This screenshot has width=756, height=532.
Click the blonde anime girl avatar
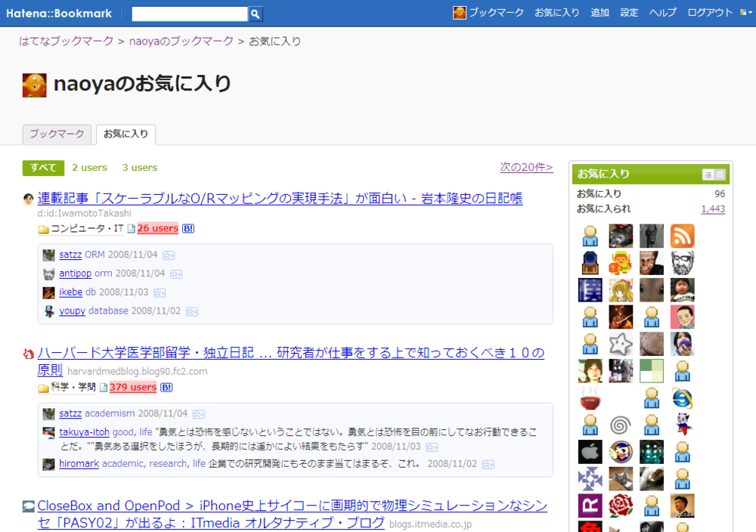pyautogui.click(x=621, y=290)
